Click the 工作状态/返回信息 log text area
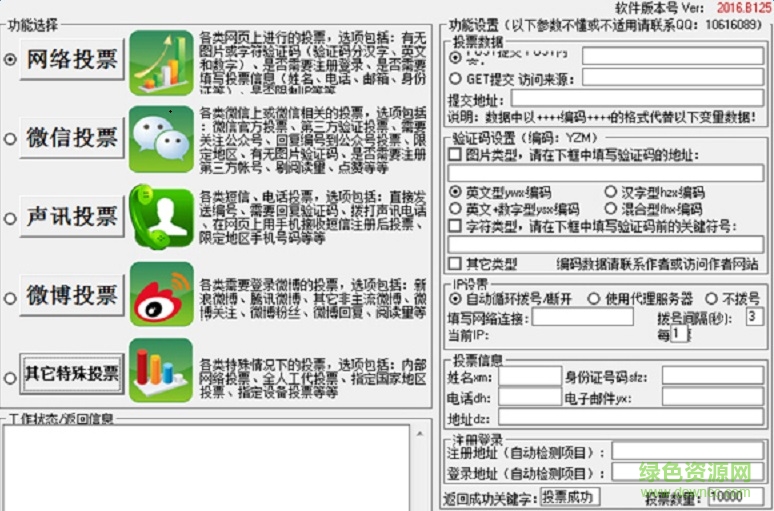 (x=206, y=468)
